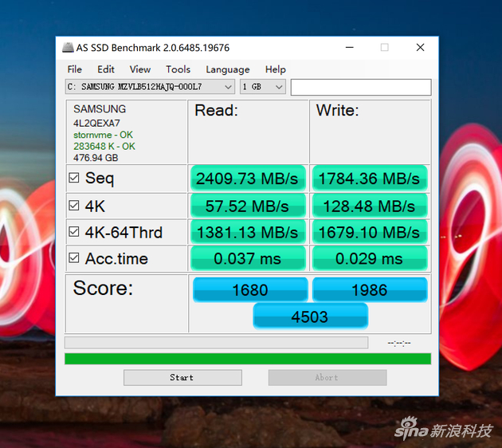Uncheck the Acc.time test checkbox
502x448 pixels.
point(74,257)
